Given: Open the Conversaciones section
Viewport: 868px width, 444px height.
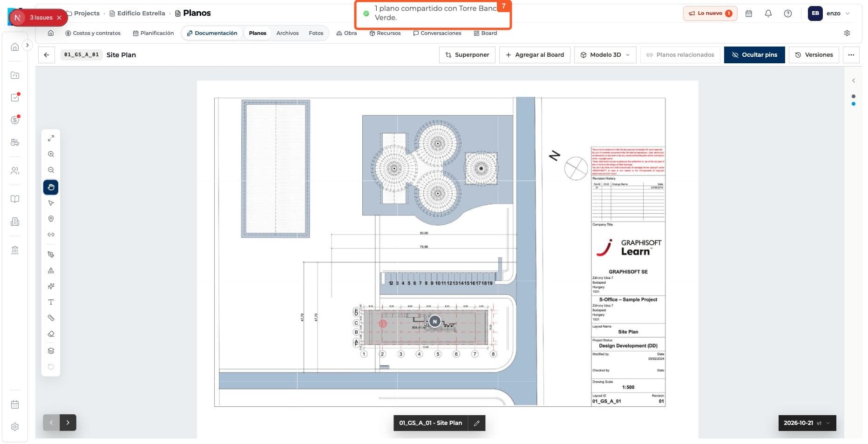Looking at the screenshot, I should point(437,33).
